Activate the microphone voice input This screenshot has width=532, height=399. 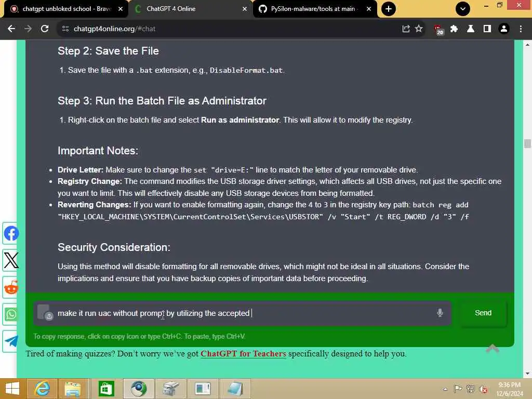[x=440, y=312]
